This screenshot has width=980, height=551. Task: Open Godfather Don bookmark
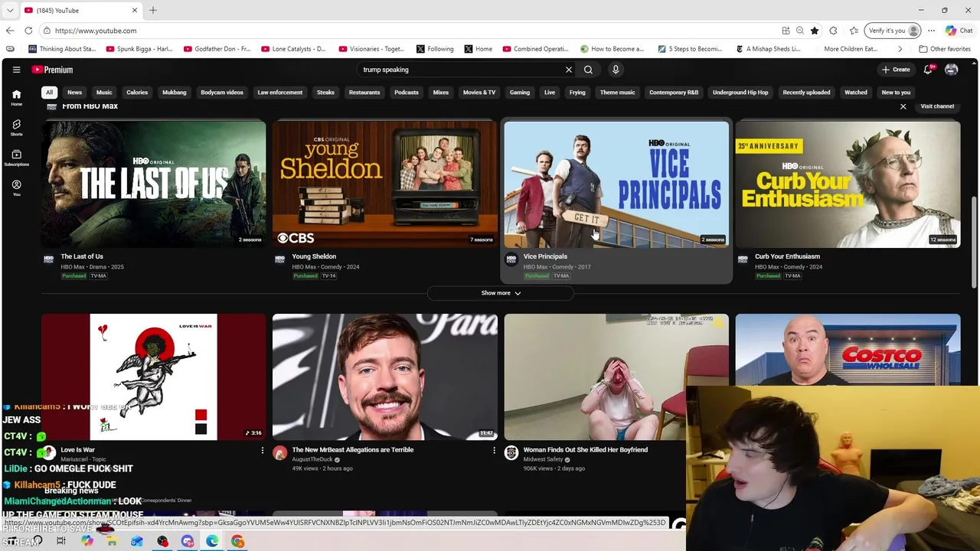[217, 49]
